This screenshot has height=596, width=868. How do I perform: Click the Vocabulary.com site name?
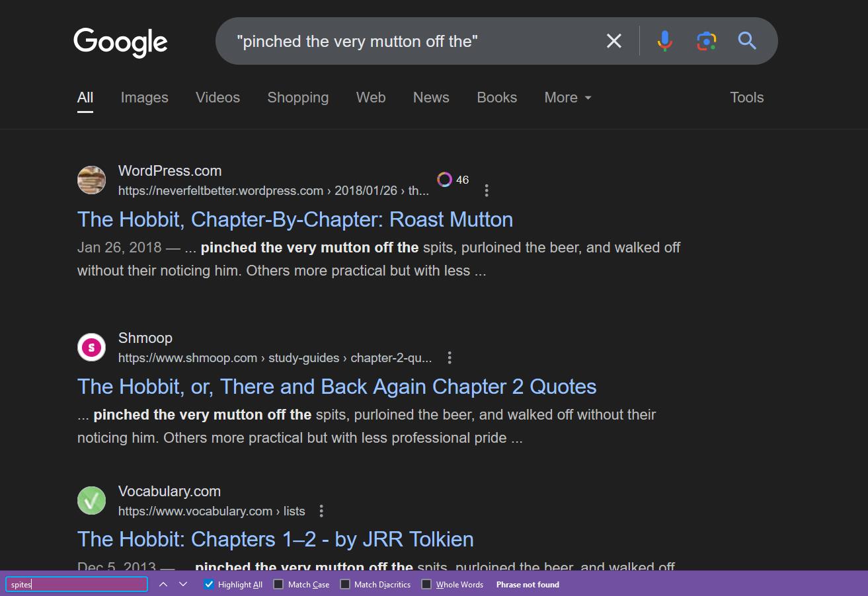point(169,491)
